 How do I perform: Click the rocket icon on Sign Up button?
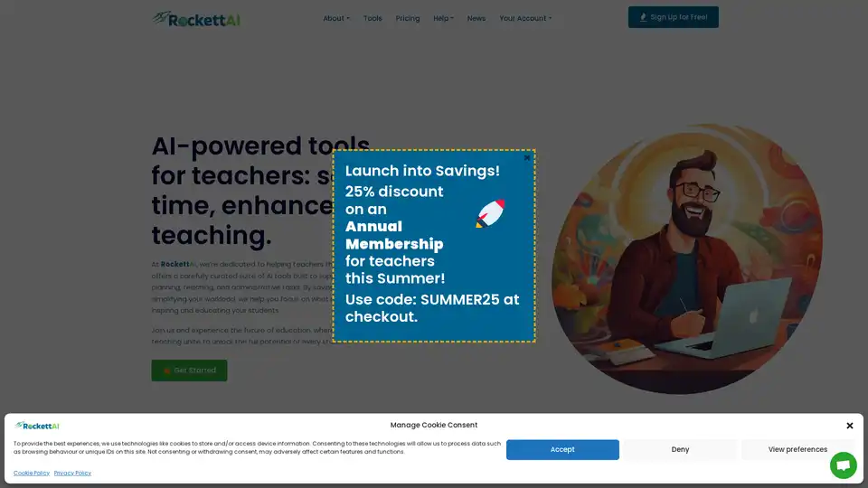click(643, 17)
